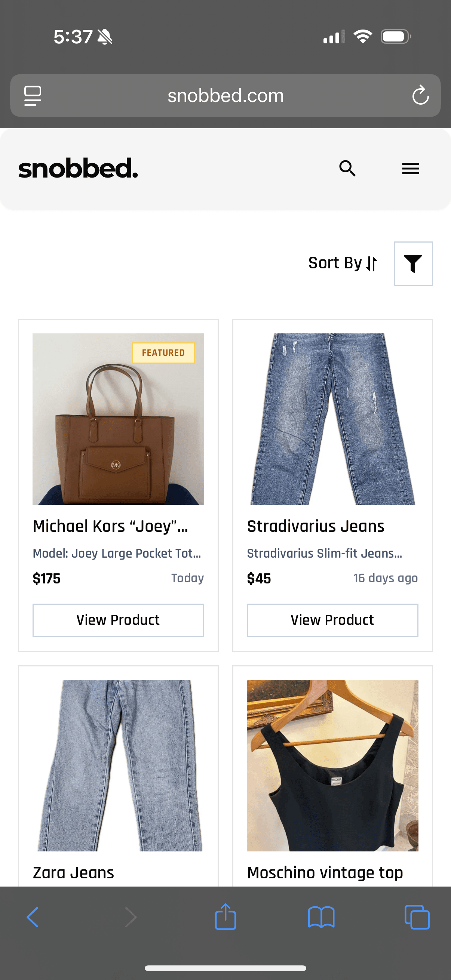Open Zara Jeans product image
Viewport: 451px width, 980px height.
(118, 765)
